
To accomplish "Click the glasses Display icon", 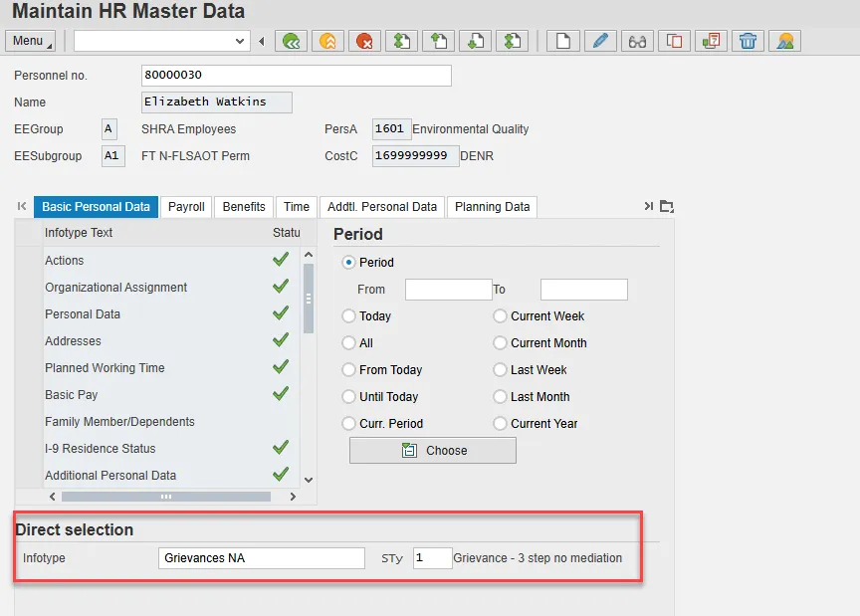I will [637, 41].
